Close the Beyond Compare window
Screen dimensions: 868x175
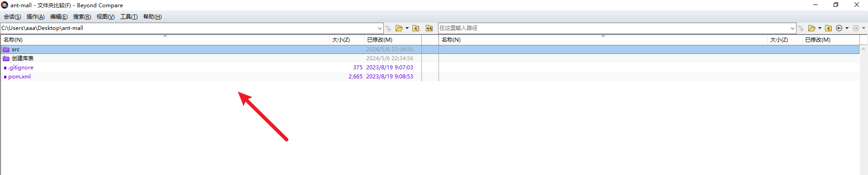click(857, 5)
